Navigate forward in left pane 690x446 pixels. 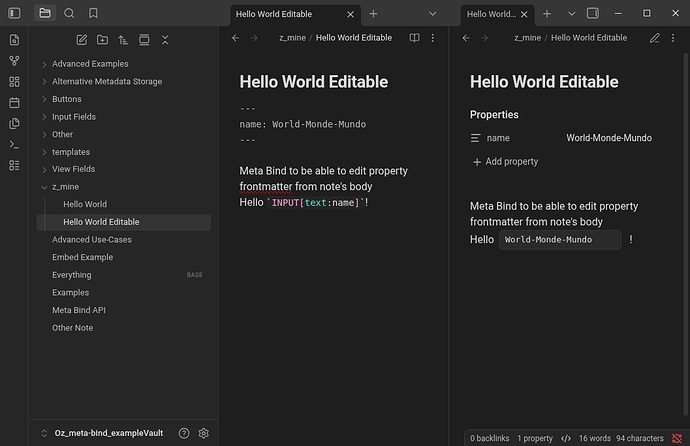coord(254,38)
